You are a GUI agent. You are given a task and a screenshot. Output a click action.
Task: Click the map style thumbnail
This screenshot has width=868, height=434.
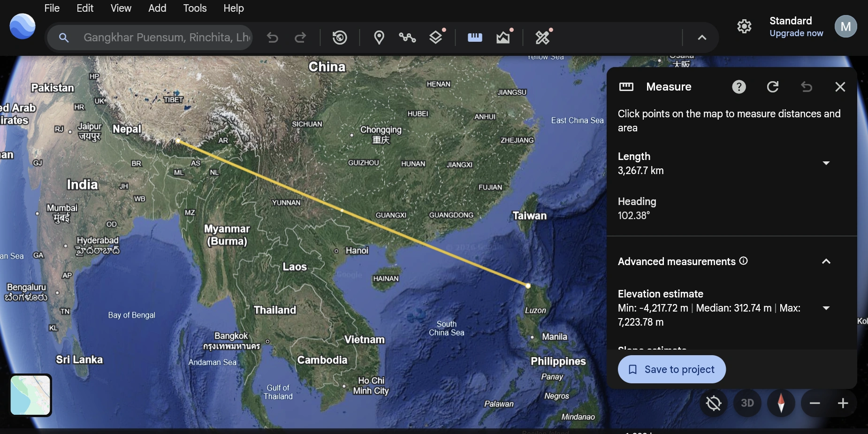pos(31,395)
